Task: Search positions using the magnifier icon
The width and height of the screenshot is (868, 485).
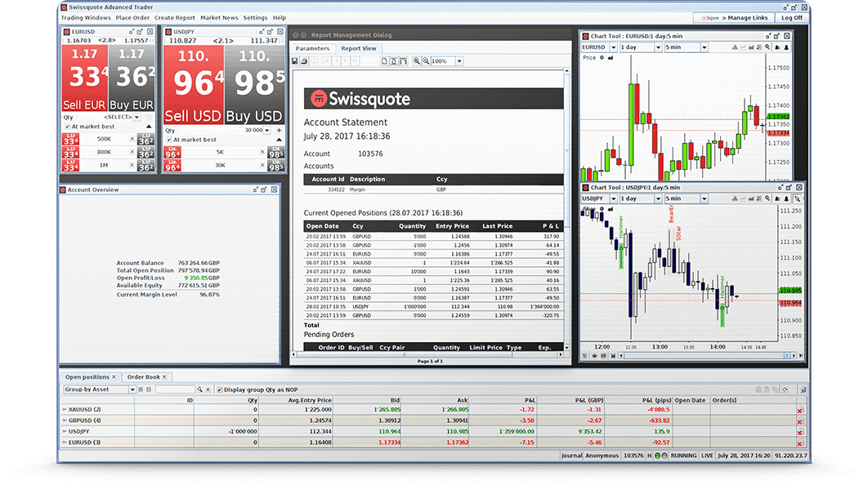Action: (200, 389)
